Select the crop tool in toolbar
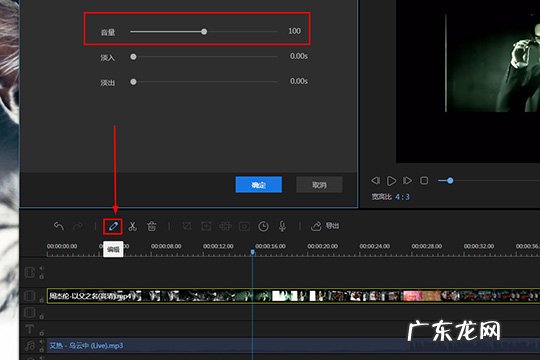The height and width of the screenshot is (360, 540). [187, 226]
